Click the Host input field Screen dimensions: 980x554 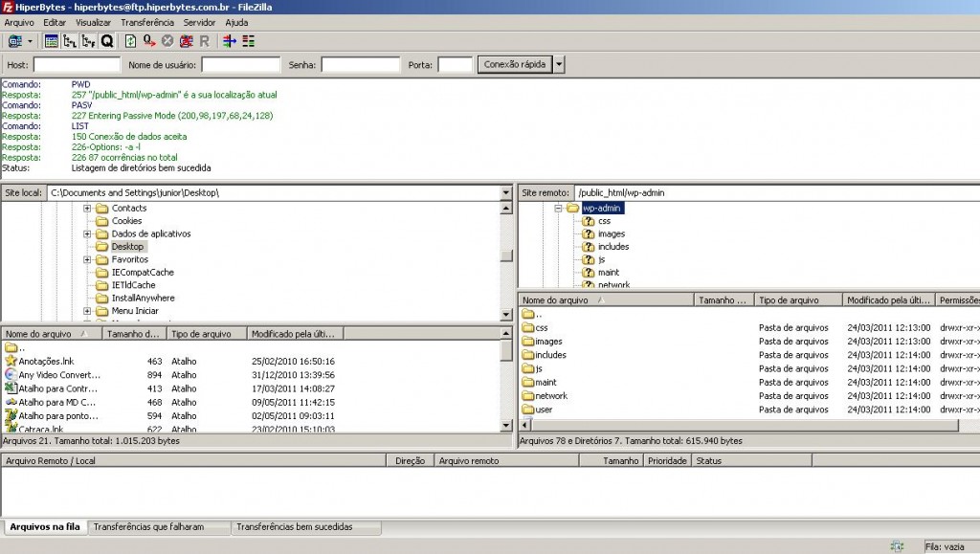tap(77, 64)
